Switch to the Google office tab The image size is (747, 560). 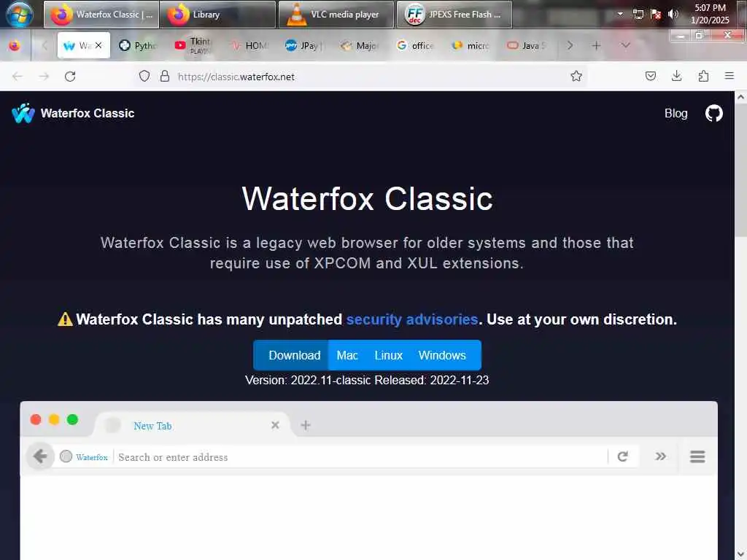(x=415, y=45)
